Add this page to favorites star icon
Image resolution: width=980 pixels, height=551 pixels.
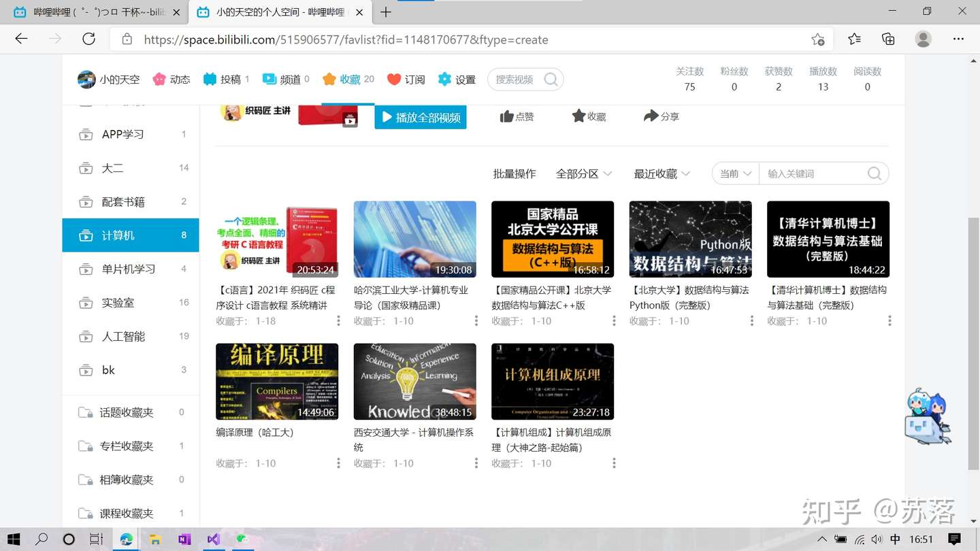coord(818,39)
